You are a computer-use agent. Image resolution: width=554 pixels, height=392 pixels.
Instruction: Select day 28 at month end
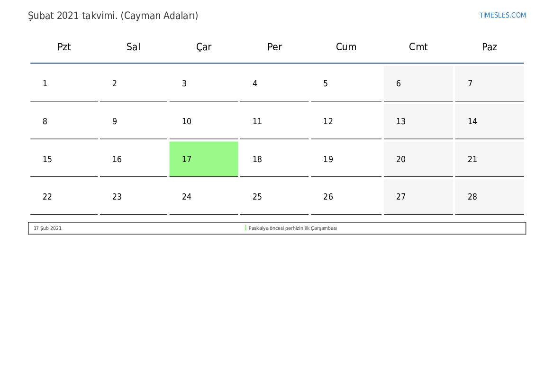point(490,197)
